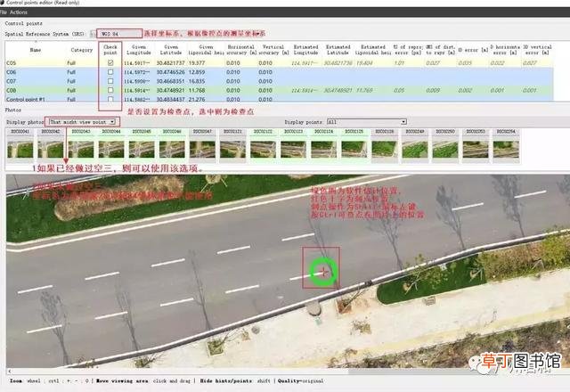Click the C07 row Category value Full

71,81
